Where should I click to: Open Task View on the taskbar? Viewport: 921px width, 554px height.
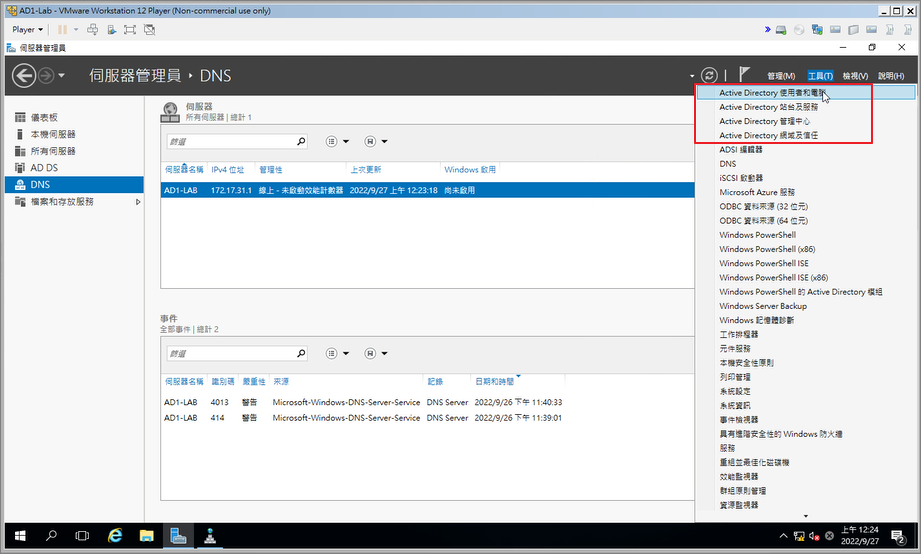click(82, 536)
